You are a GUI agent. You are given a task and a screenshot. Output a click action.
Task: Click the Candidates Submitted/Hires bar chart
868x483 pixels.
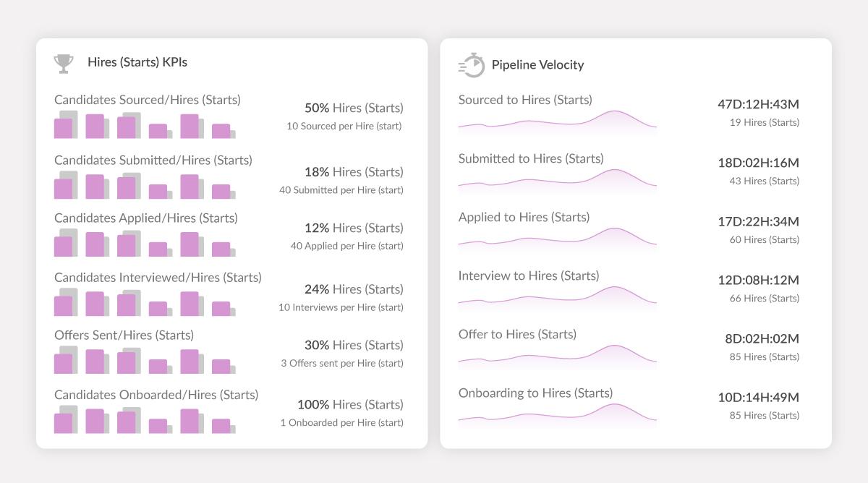tap(145, 187)
